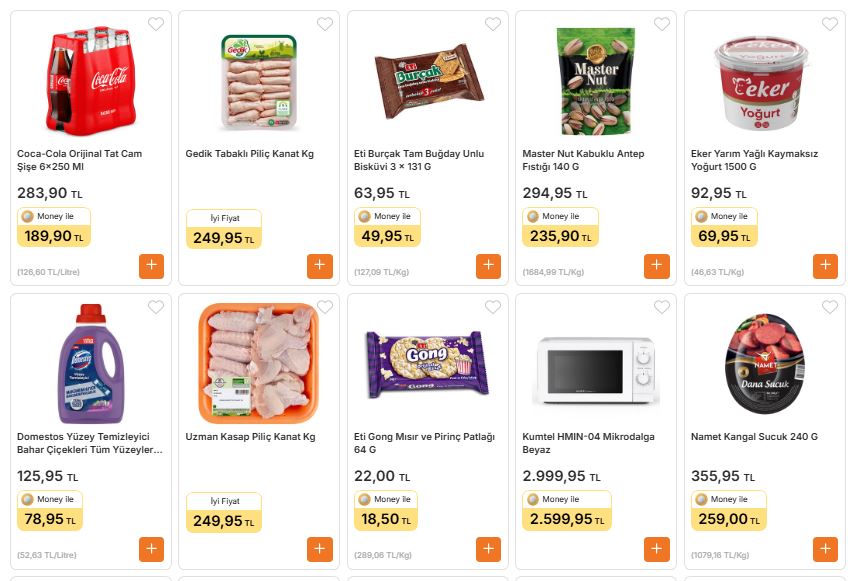
Task: Add Eti Gong Mısır Patlağı to cart
Action: coord(488,549)
